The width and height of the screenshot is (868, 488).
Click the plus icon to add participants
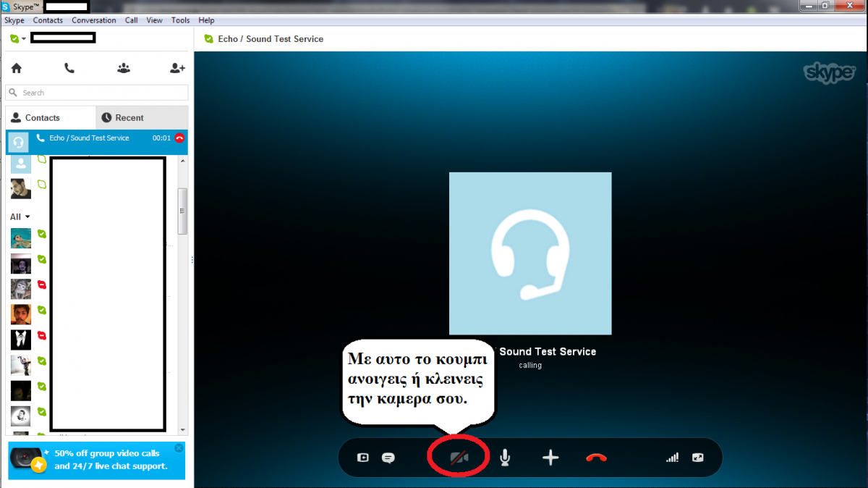(550, 458)
